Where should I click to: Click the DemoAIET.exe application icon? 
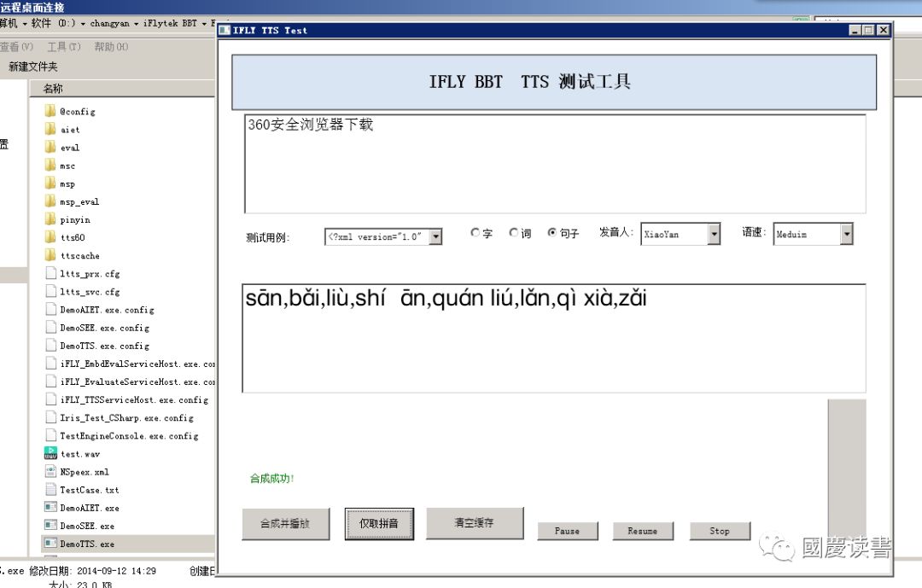click(50, 508)
